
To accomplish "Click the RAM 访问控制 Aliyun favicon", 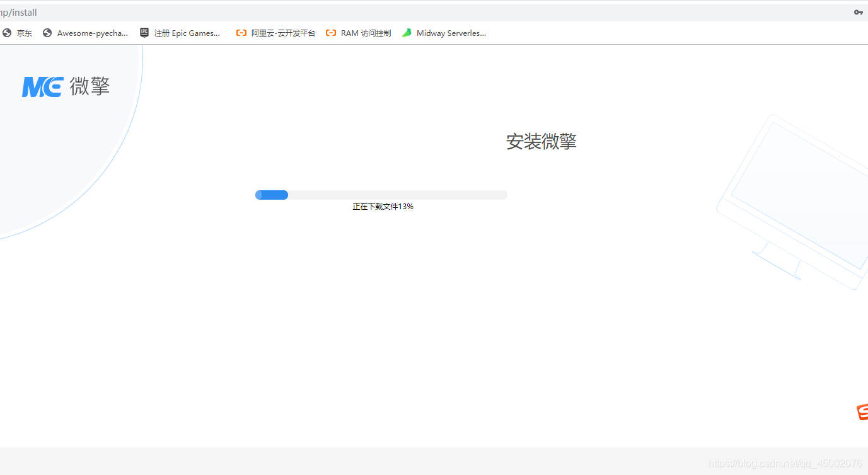I will point(331,33).
